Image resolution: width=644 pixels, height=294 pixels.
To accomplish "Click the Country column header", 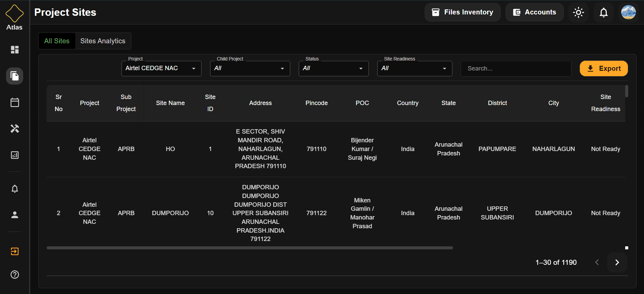I will 407,103.
